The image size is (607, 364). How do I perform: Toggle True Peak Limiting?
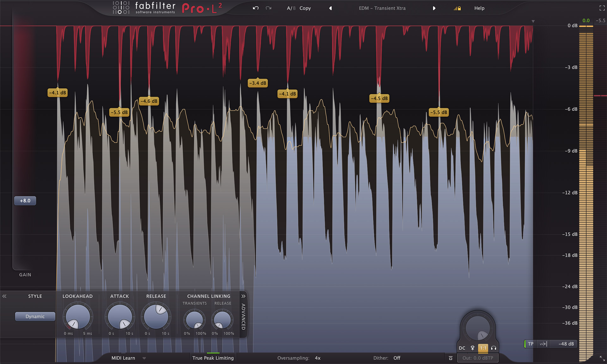(x=213, y=358)
